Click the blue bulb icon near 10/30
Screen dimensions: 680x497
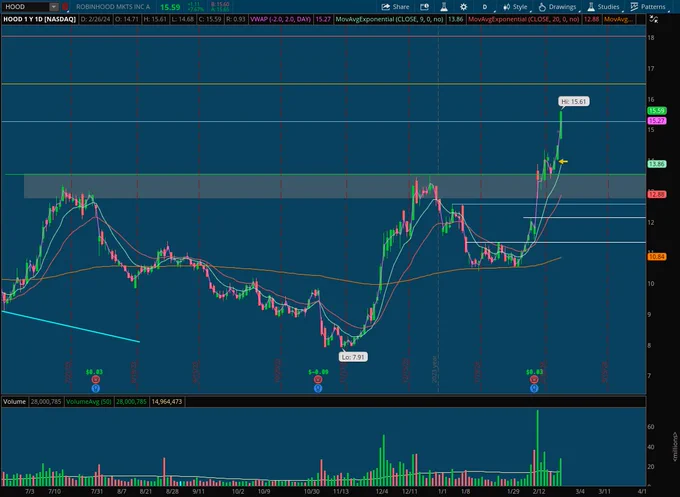318,388
